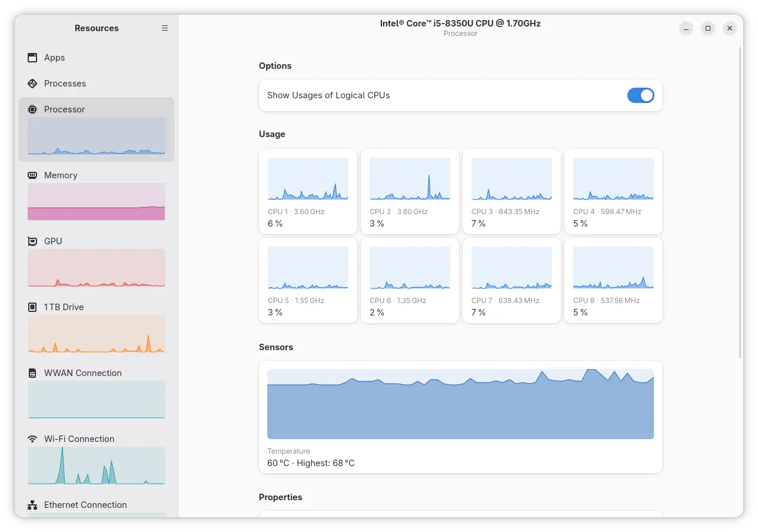This screenshot has height=532, width=758.
Task: Minimize the Resources window
Action: pos(686,28)
